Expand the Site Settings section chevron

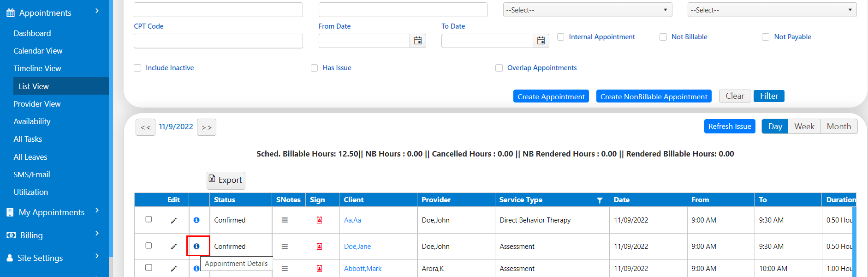(97, 256)
